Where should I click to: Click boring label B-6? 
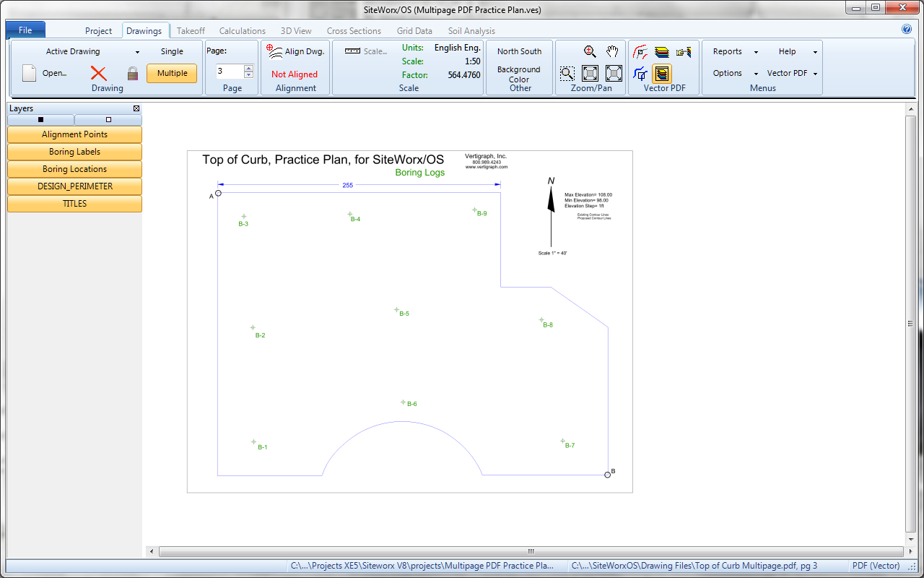click(411, 404)
